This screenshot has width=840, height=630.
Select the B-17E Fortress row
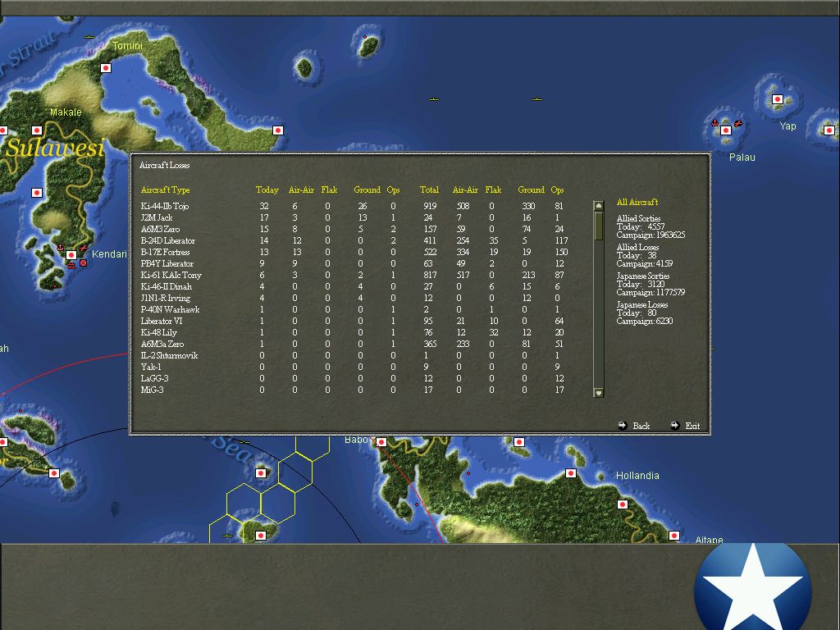(x=354, y=252)
